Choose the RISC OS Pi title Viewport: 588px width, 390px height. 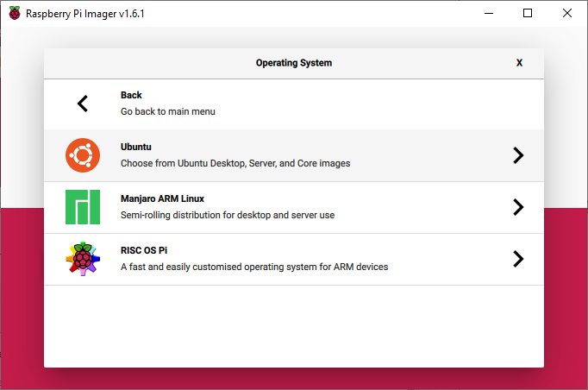tap(144, 251)
